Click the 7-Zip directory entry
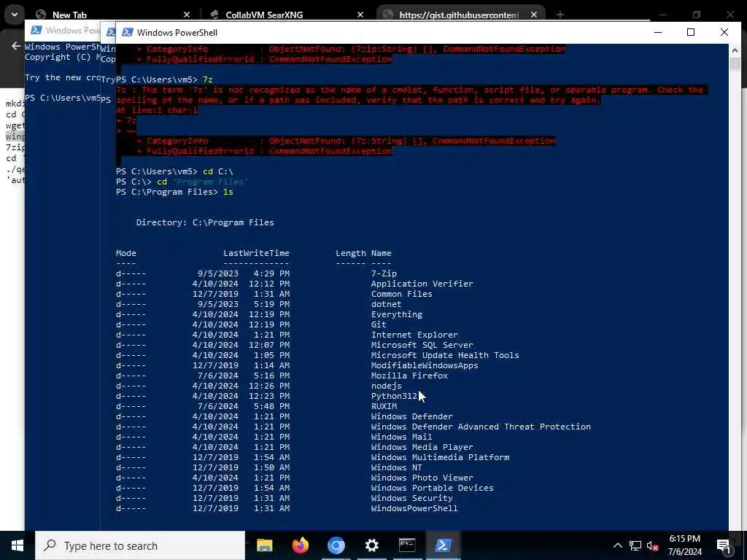The width and height of the screenshot is (747, 560). [x=384, y=273]
